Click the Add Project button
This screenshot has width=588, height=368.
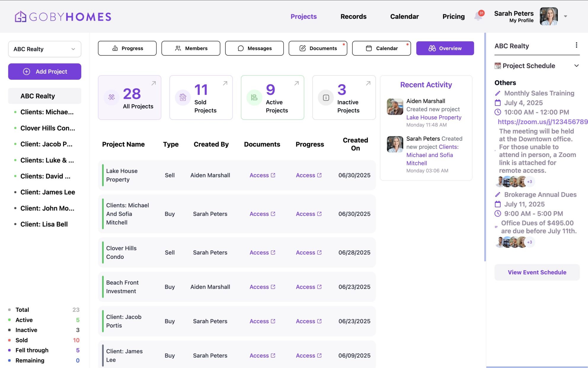pos(44,72)
